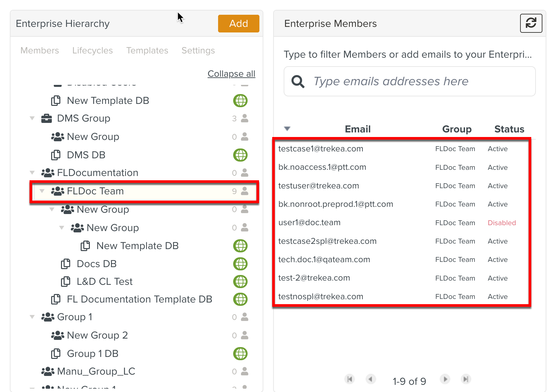Switch to the Lifecycles tab
547x392 pixels.
(x=92, y=50)
